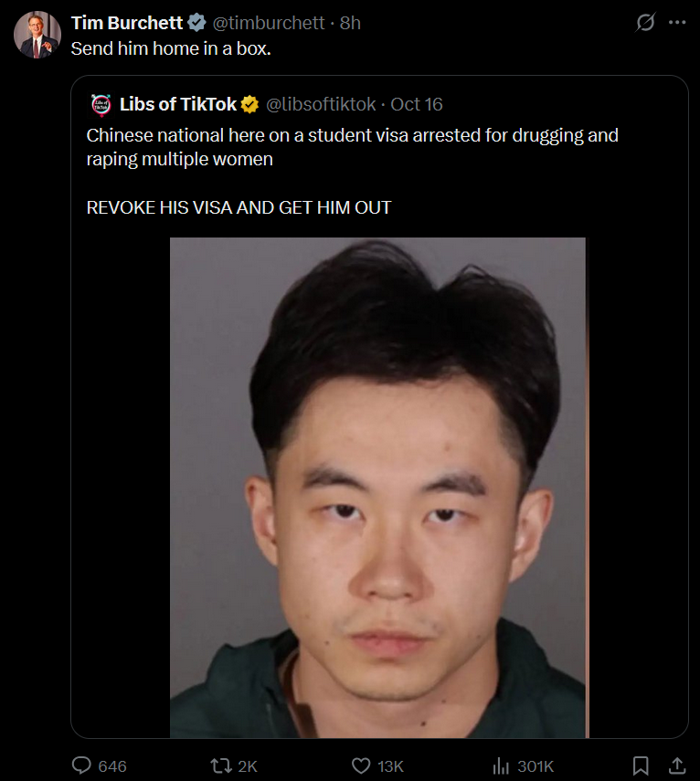Open the 8h timestamp link

pos(350,23)
